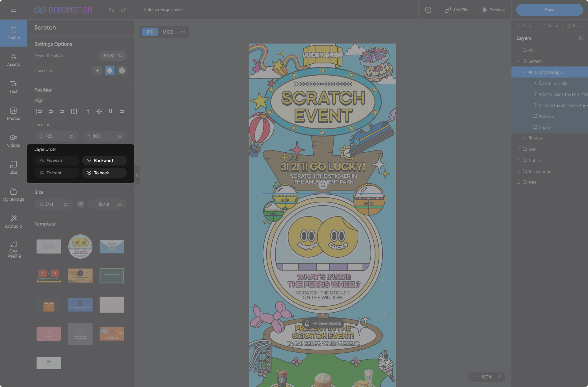This screenshot has width=588, height=387.
Task: Select the smiley sticker circle template thumbnail
Action: pos(80,246)
